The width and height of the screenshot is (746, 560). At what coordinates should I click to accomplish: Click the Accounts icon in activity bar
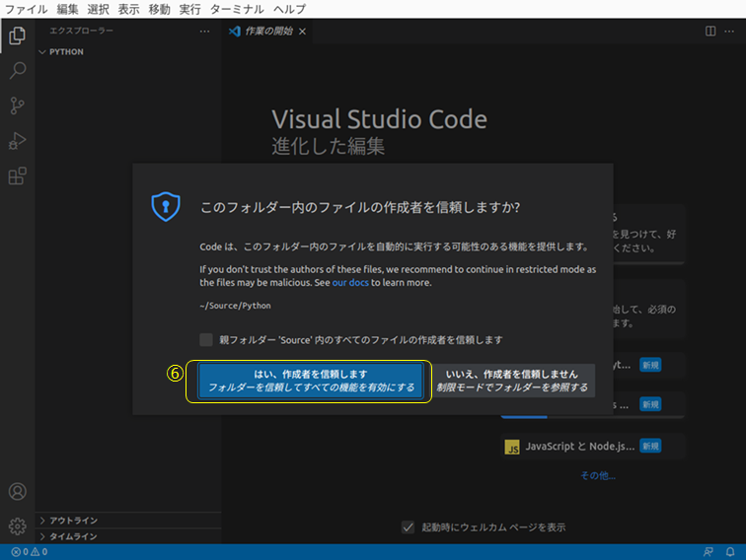pyautogui.click(x=17, y=491)
